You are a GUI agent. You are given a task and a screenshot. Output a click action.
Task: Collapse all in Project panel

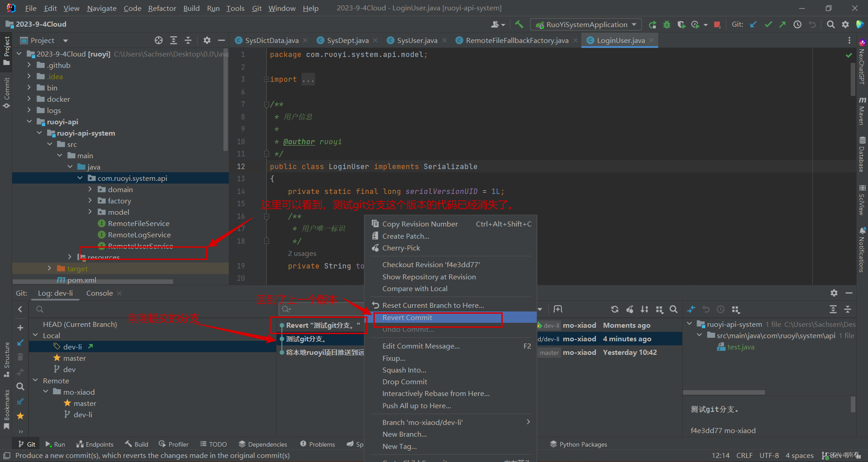coord(188,40)
